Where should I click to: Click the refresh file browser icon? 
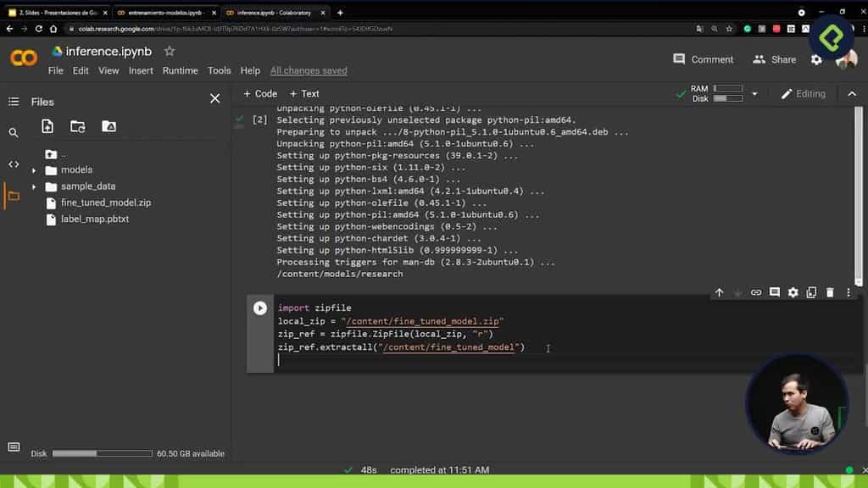[77, 126]
